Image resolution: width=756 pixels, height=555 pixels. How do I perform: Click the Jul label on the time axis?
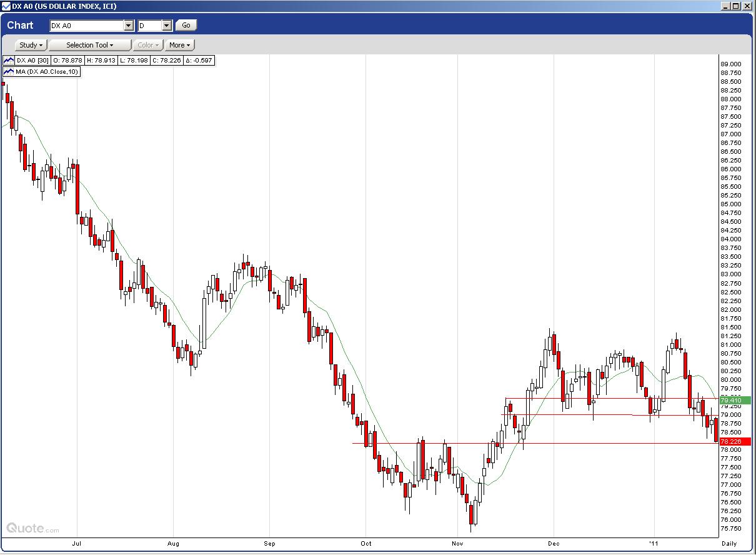tap(77, 543)
